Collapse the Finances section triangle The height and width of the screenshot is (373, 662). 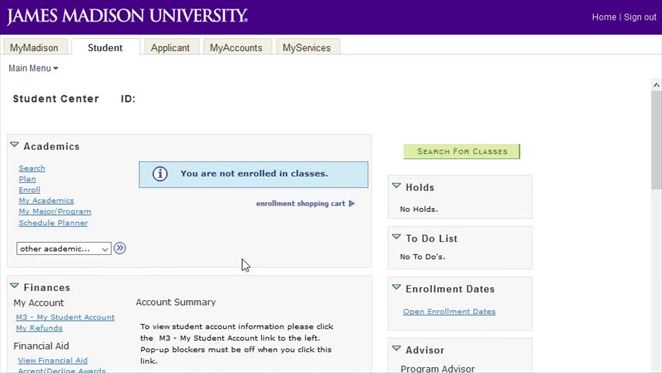[14, 286]
